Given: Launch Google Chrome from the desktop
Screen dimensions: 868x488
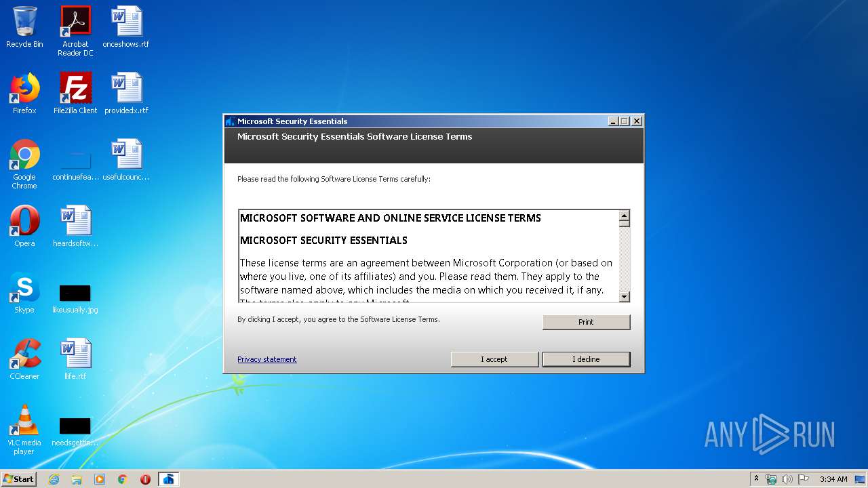Looking at the screenshot, I should click(24, 164).
